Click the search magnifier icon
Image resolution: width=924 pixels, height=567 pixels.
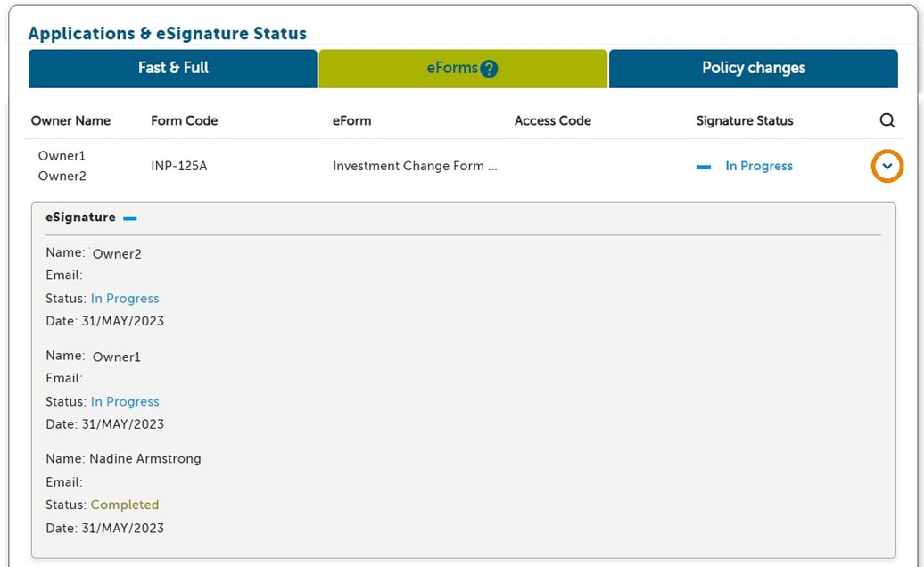[x=887, y=119]
